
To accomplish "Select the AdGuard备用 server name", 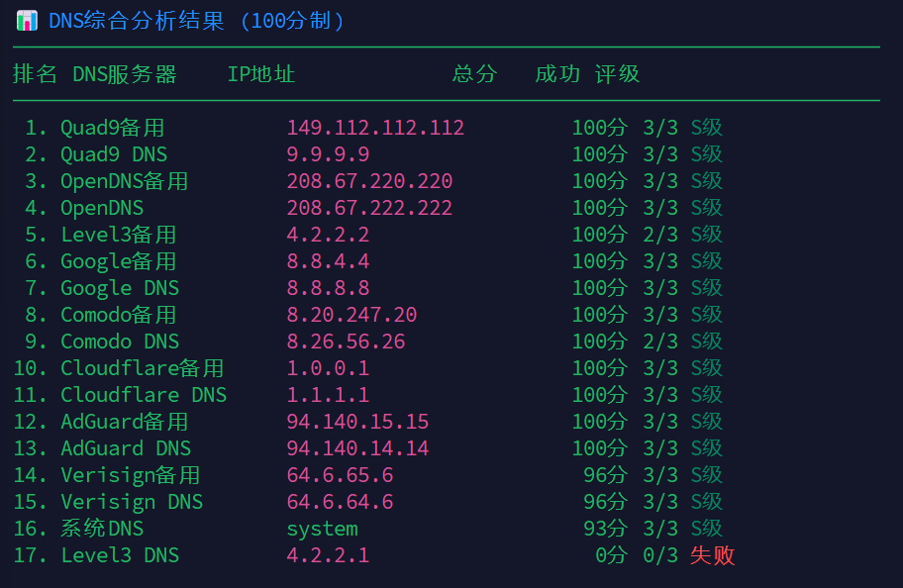I will pyautogui.click(x=125, y=422).
